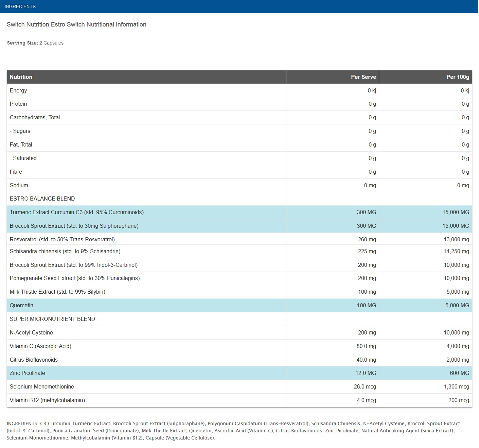Click the 'Vitamin B12 (methylcobalamin)' label
This screenshot has width=479, height=448.
(47, 400)
